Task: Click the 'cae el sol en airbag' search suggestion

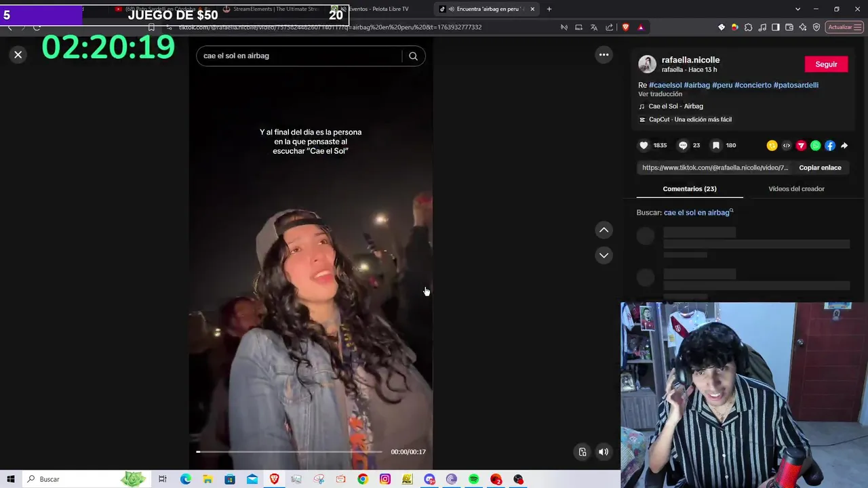Action: [698, 213]
